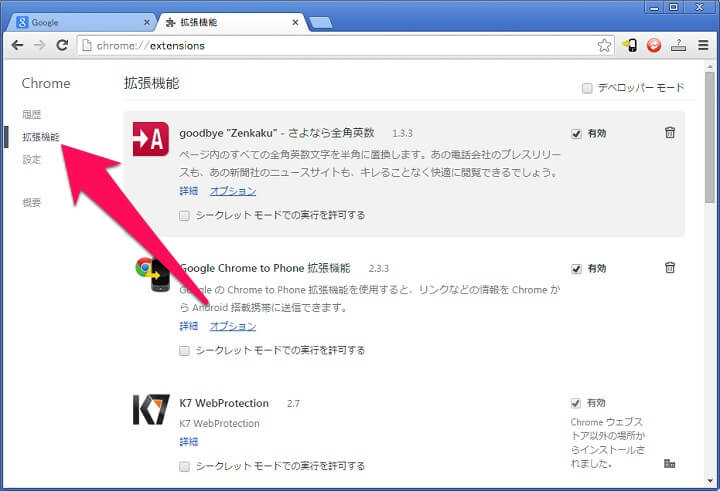Select the 拡張機能 browser tab
720x491 pixels.
(x=232, y=23)
